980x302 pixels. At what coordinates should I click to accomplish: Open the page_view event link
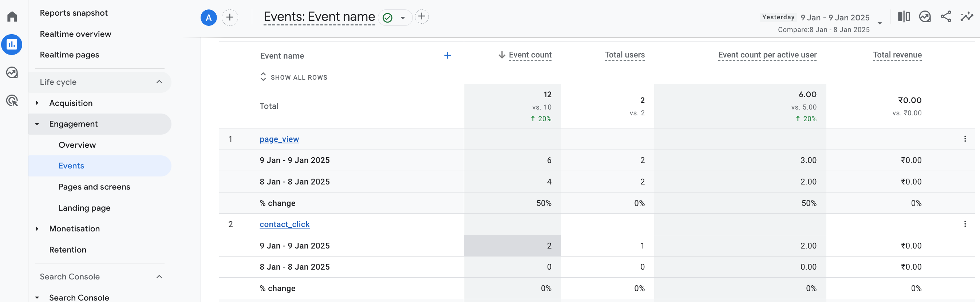pos(279,139)
